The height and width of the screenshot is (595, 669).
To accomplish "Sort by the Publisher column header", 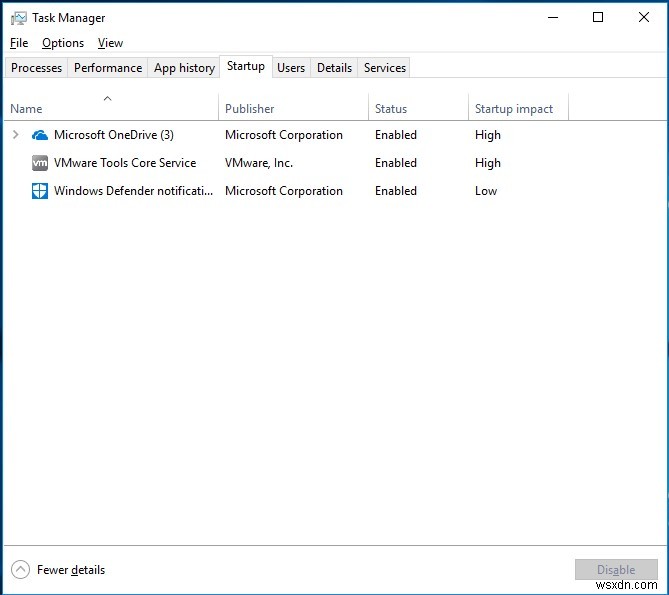I will [293, 108].
